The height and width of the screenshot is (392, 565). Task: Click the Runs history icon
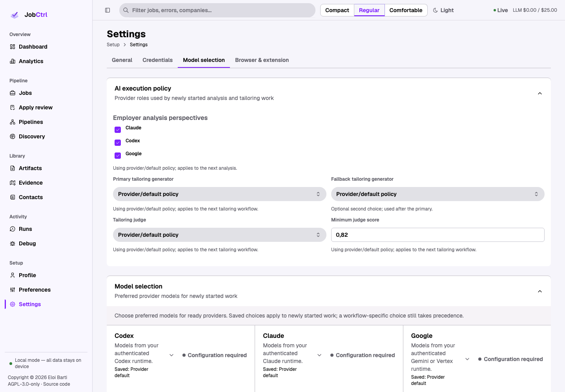(13, 229)
